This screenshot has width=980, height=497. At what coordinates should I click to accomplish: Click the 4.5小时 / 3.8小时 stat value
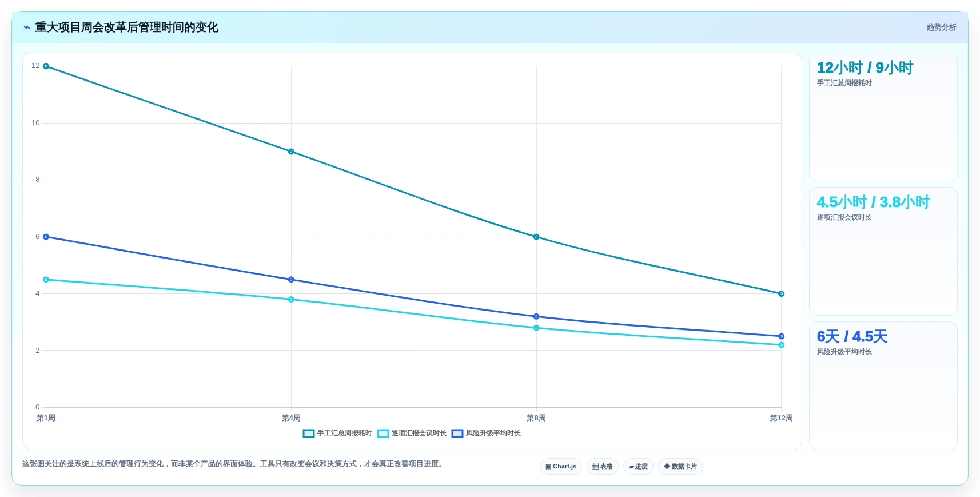coord(873,202)
